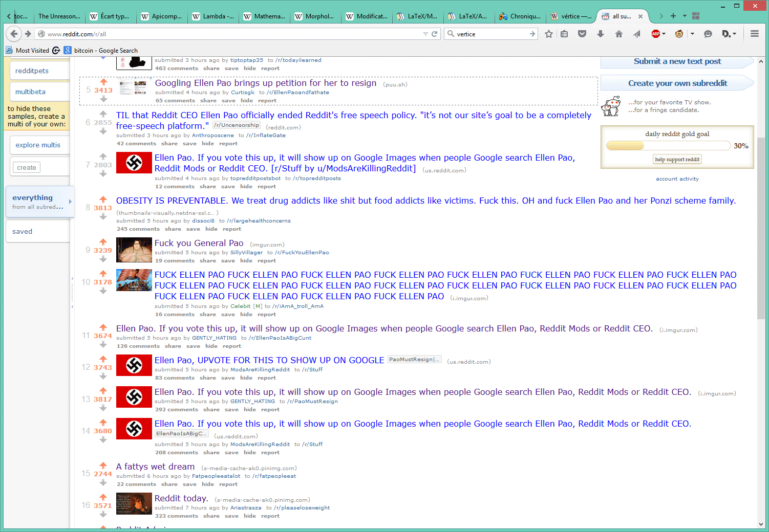Open '245 comments' on OBESITY post
769x532 pixels.
click(x=138, y=229)
